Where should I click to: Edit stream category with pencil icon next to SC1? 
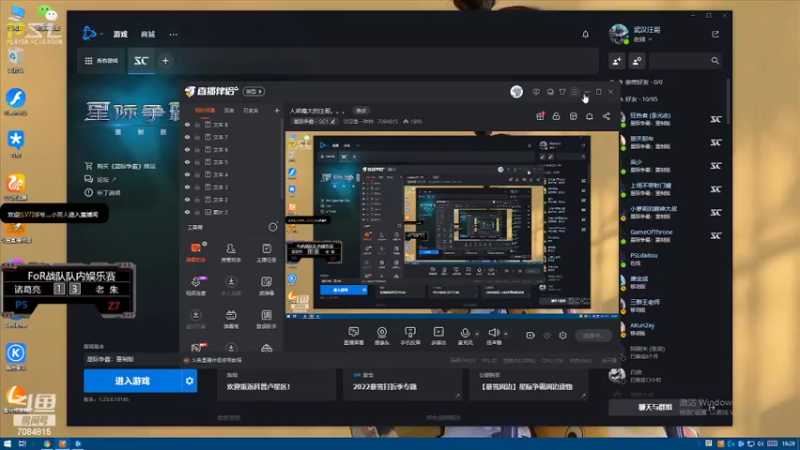[x=333, y=121]
